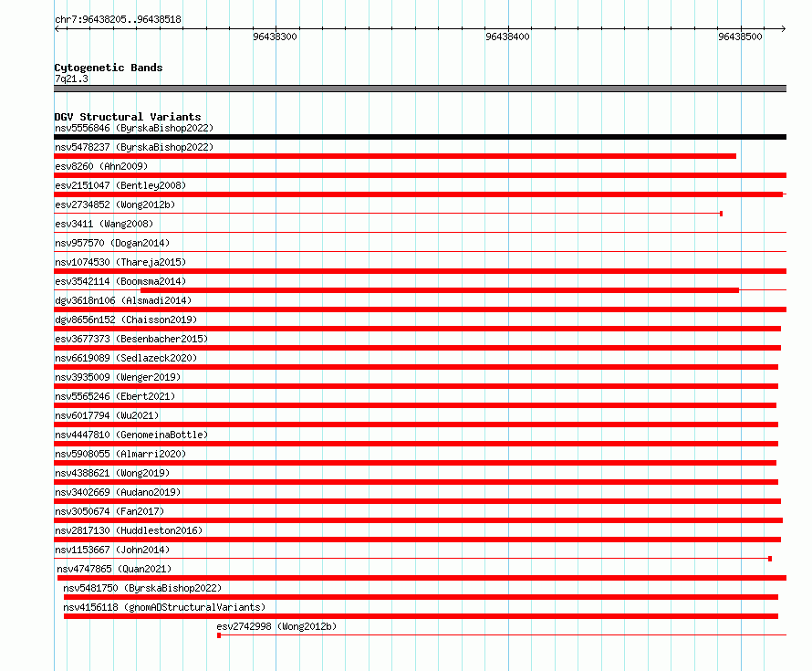Click the chr7:96438205..96438518 coordinate label
Image resolution: width=812 pixels, height=671 pixels.
(118, 20)
